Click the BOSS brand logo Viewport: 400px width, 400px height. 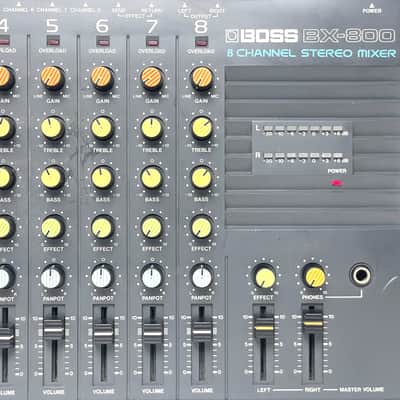(261, 36)
